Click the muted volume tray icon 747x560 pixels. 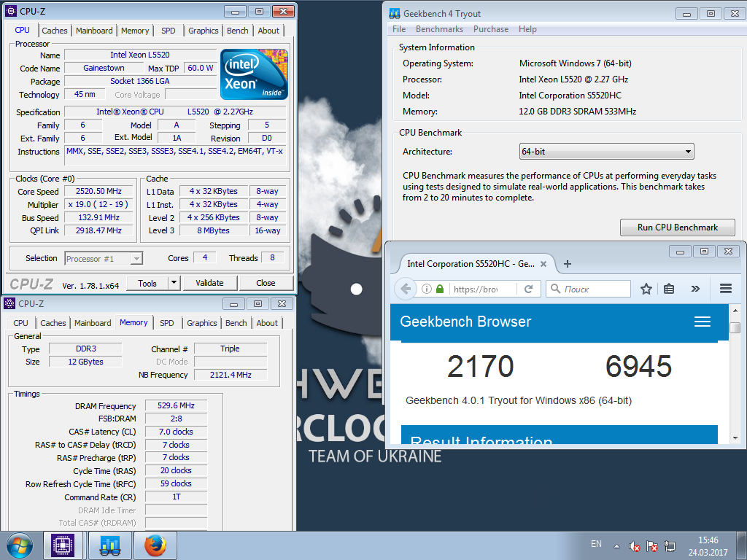[634, 546]
